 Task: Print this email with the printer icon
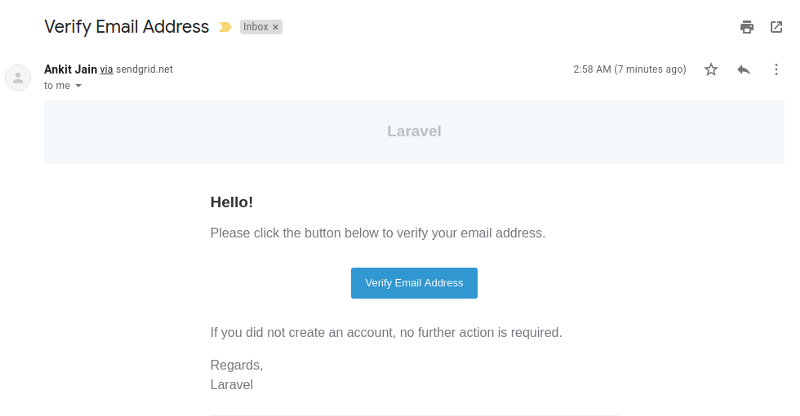[x=747, y=27]
